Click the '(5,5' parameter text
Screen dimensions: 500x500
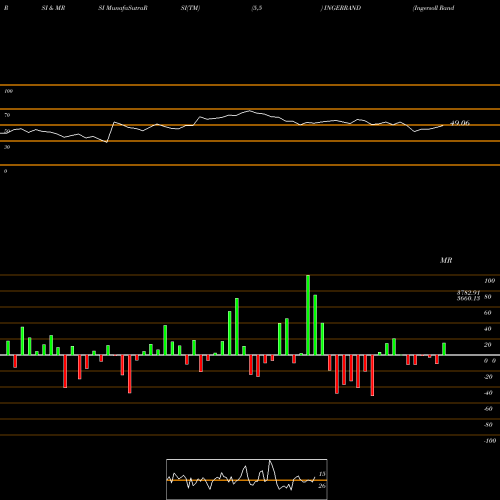257,8
